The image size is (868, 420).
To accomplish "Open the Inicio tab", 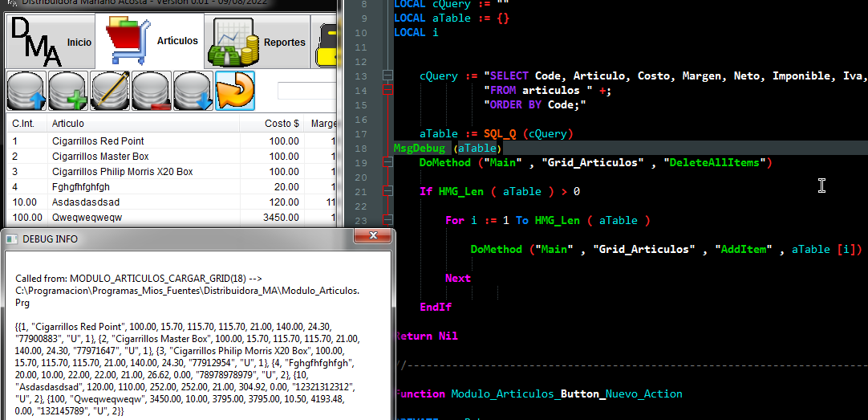I will (x=51, y=42).
